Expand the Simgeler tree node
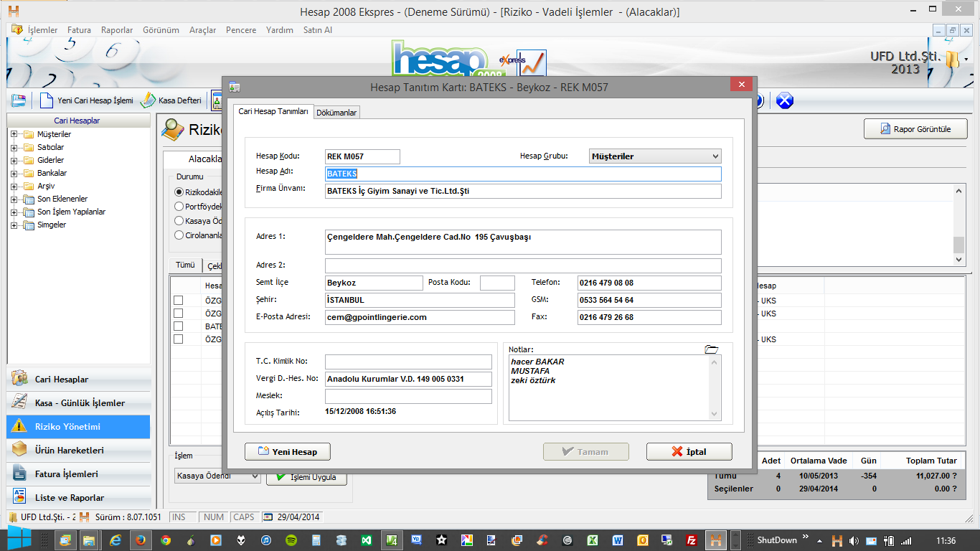Viewport: 980px width, 551px height. 14,225
